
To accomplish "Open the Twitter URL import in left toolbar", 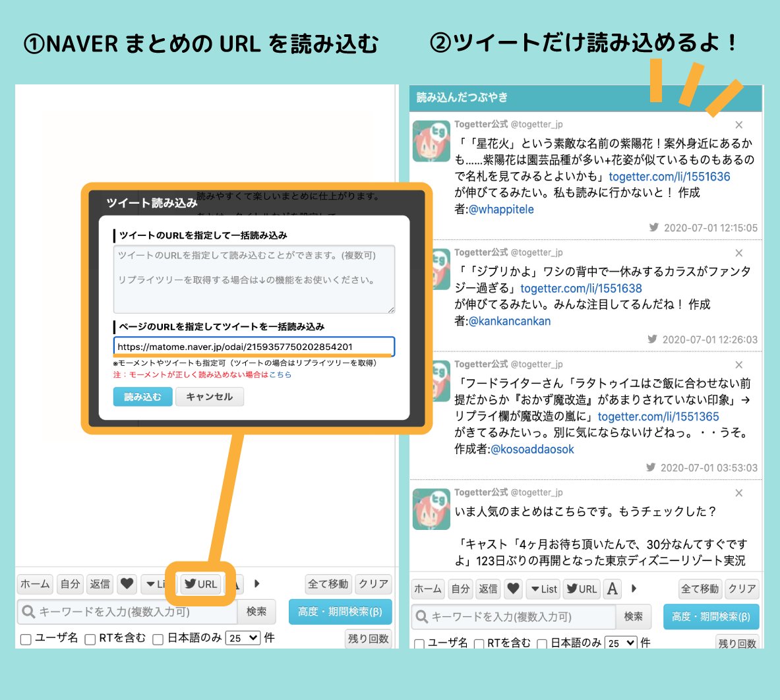I will tap(200, 584).
